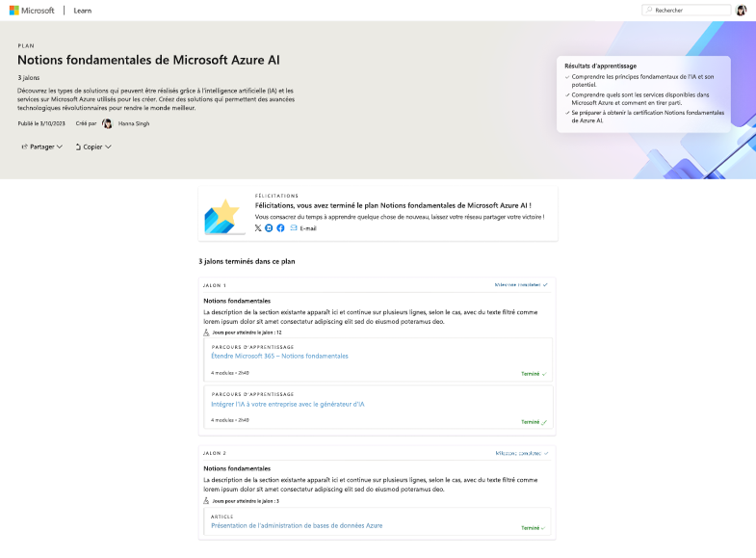Click 'Publié le 3/10/2023' date

click(41, 123)
